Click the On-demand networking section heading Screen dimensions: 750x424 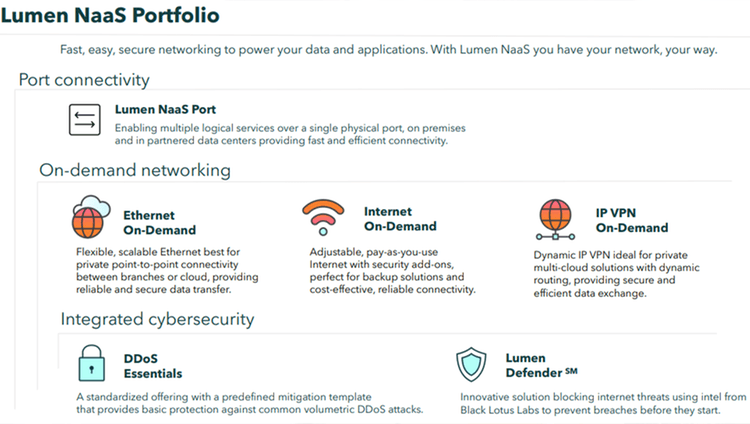[135, 170]
